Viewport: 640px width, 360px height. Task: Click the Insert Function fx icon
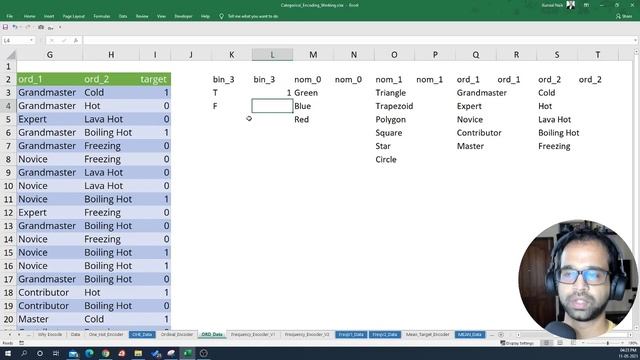pyautogui.click(x=76, y=40)
